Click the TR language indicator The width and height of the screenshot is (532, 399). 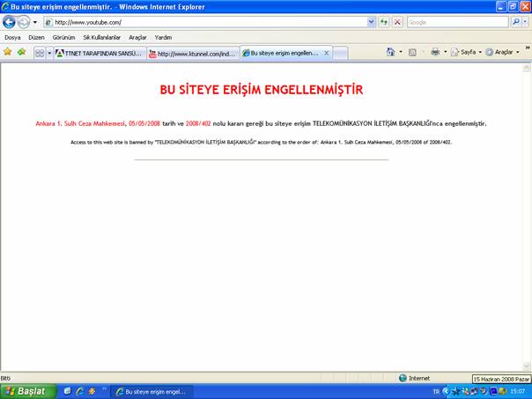click(x=436, y=392)
